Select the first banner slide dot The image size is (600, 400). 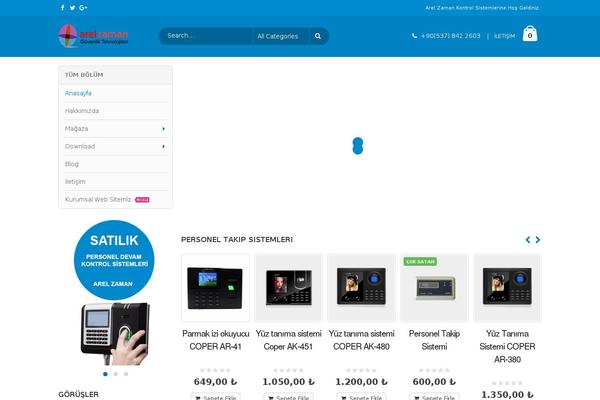click(105, 374)
